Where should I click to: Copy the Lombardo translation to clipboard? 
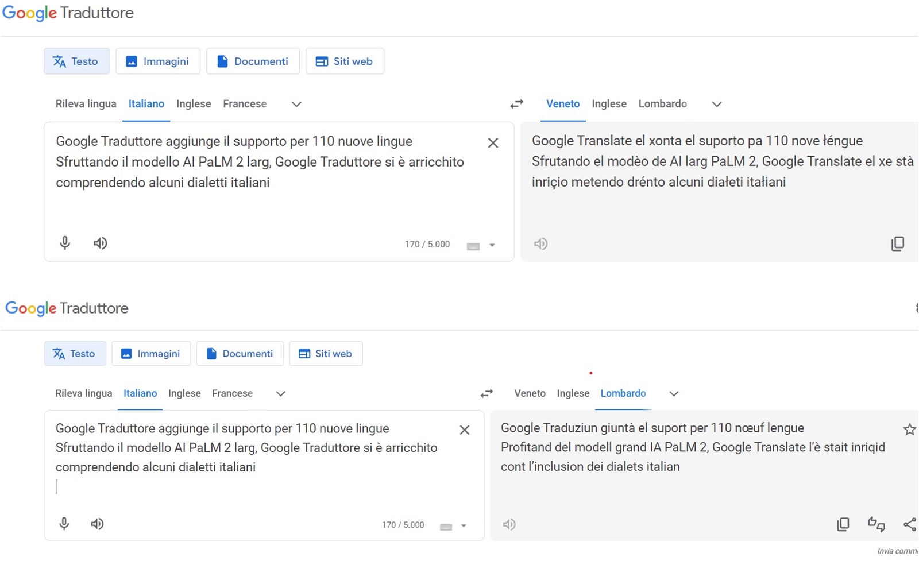click(843, 524)
